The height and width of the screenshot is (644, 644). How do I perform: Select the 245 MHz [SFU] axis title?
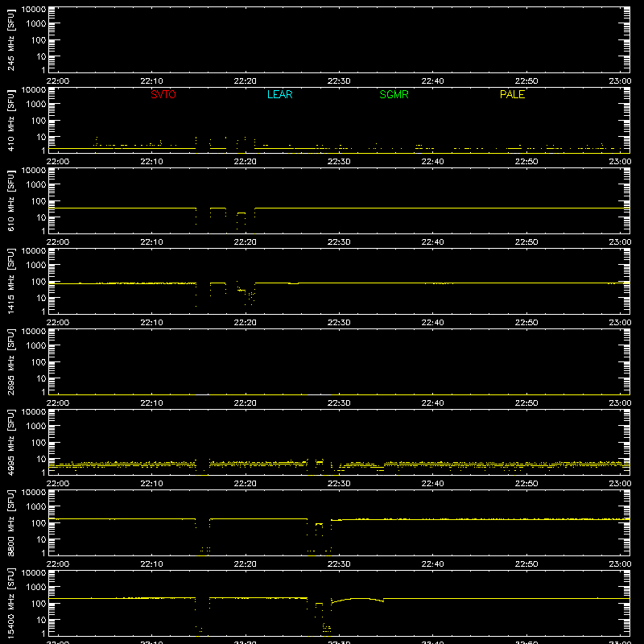tap(11, 39)
